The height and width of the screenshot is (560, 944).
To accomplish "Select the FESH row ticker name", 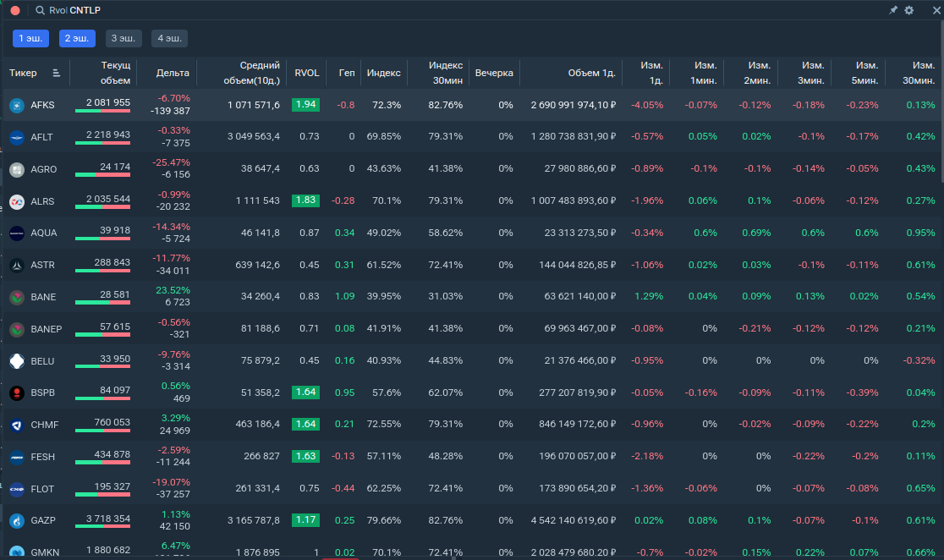I will (x=42, y=457).
